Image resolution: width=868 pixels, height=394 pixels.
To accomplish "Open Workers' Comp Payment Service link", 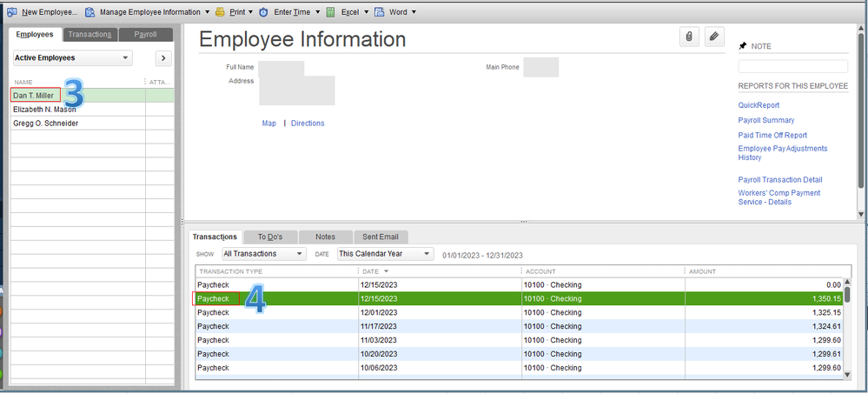I will [779, 197].
